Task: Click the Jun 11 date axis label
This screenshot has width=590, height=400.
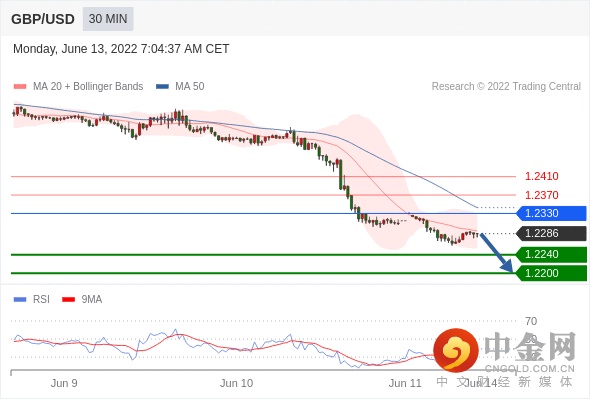Action: pyautogui.click(x=405, y=383)
